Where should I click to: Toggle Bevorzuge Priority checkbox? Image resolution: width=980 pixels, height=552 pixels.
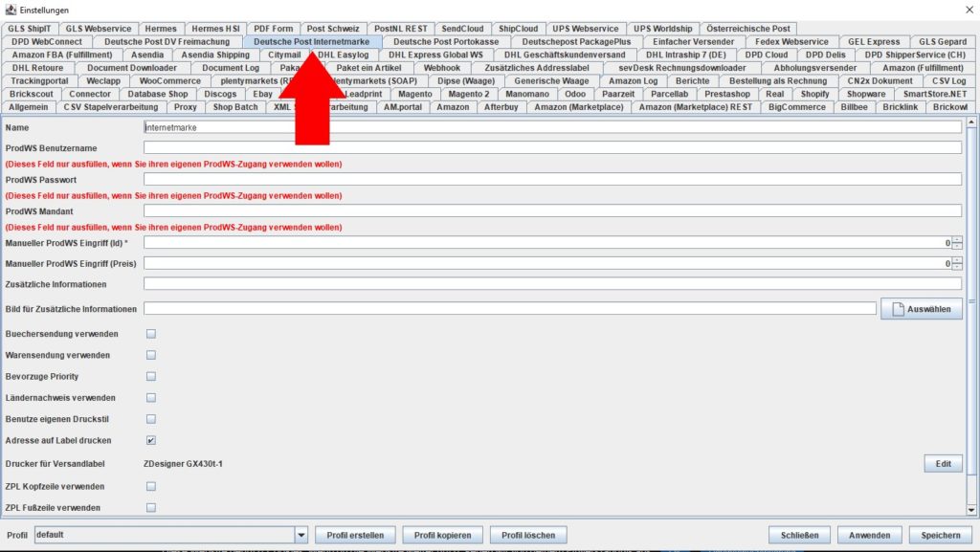tap(150, 377)
